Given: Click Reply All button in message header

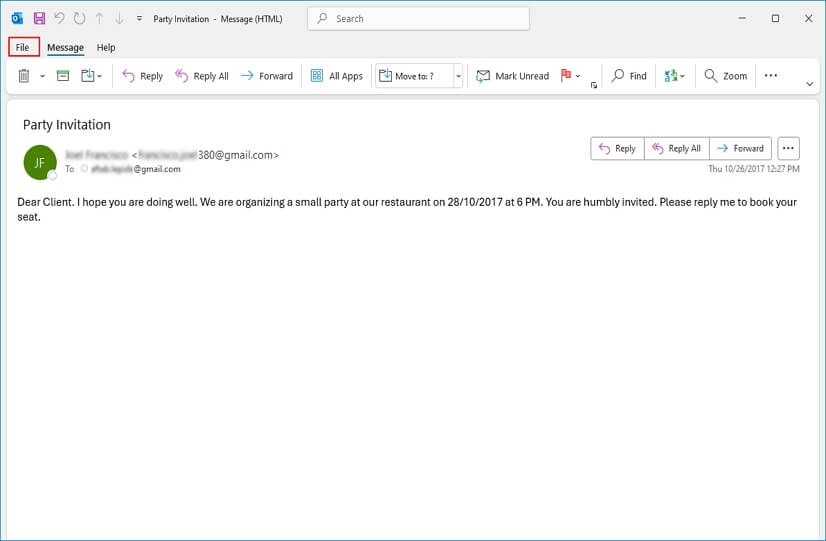Looking at the screenshot, I should 677,149.
